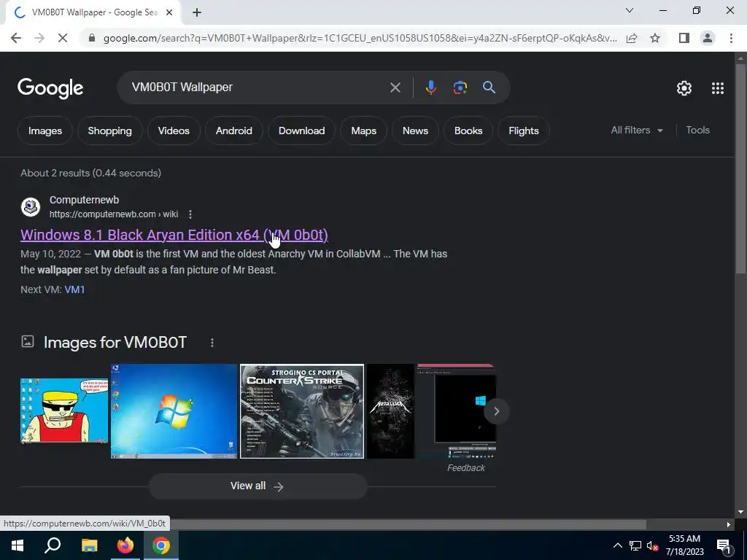
Task: Focus the VM0B0T Wallpaper search box
Action: [258, 87]
